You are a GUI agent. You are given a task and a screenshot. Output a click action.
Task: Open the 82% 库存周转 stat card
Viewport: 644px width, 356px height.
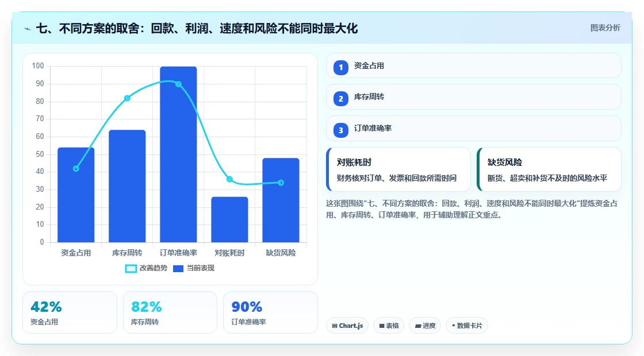pos(170,312)
